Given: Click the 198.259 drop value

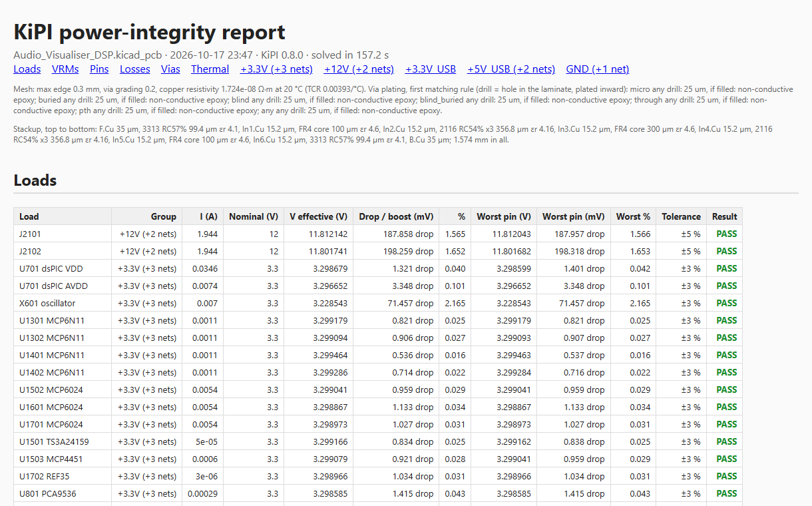Looking at the screenshot, I should (x=408, y=251).
